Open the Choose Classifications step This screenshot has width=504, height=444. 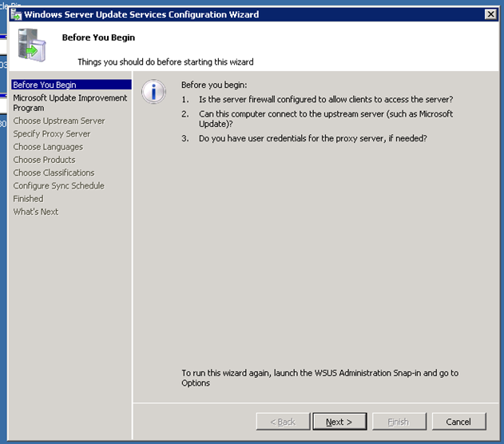click(54, 172)
